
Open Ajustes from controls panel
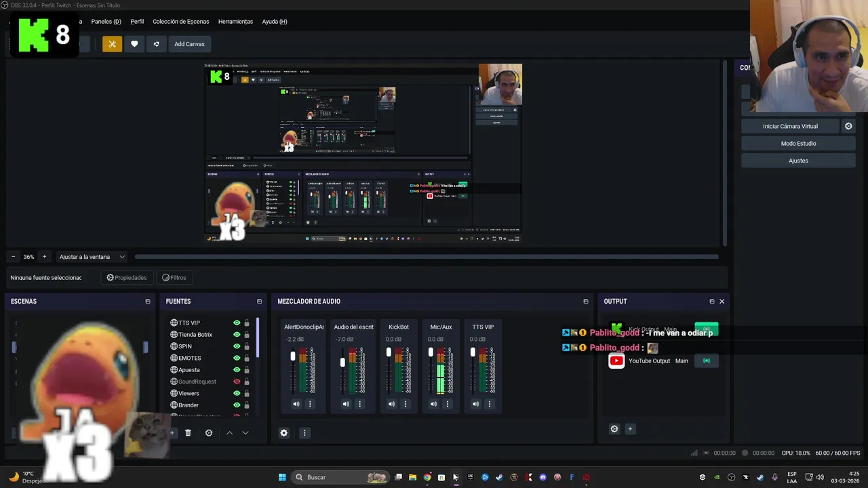pos(798,161)
